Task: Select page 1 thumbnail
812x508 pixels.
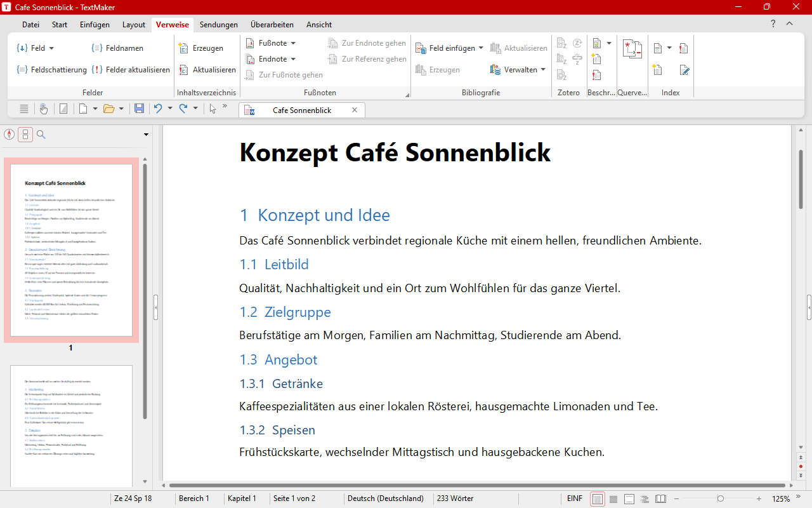Action: 71,250
